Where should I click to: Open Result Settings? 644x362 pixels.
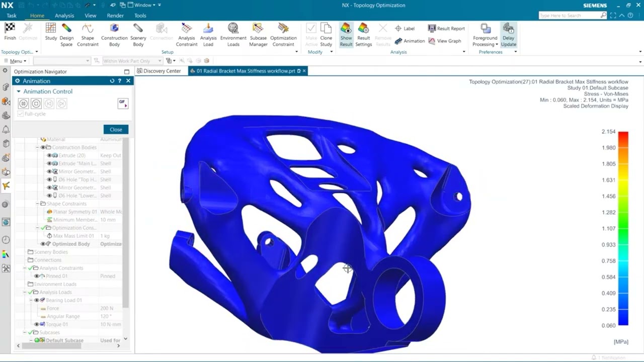[x=363, y=35]
